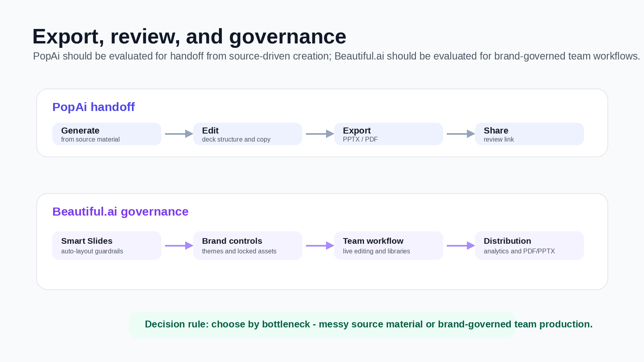Select the 'Distribution' step box
This screenshot has height=362, width=644.
point(529,245)
